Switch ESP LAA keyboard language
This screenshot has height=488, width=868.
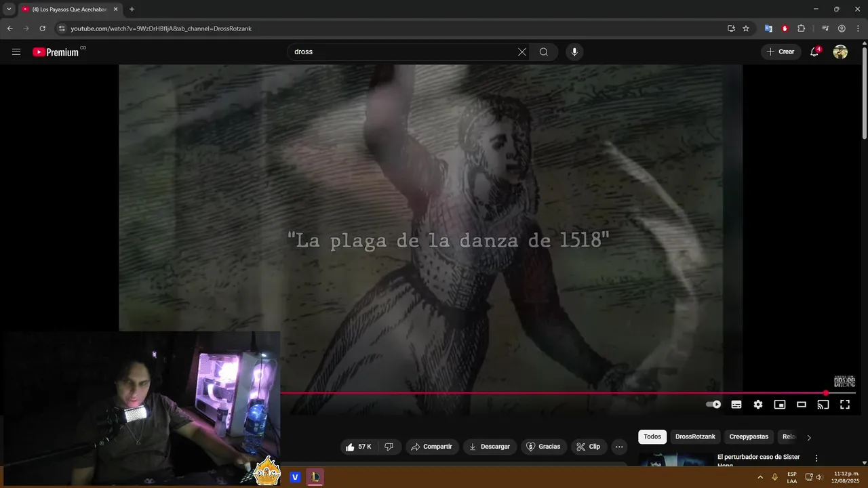tap(792, 477)
